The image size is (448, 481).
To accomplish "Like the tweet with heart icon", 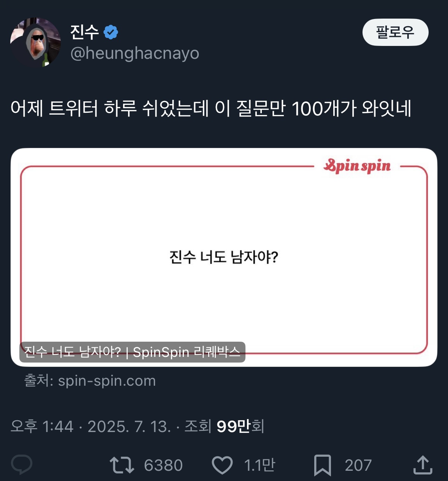I will (x=222, y=465).
